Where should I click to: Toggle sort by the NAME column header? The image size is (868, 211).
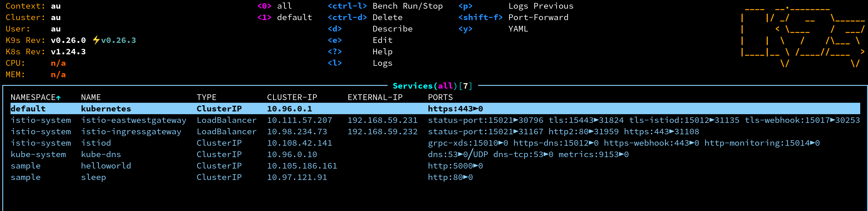click(91, 97)
